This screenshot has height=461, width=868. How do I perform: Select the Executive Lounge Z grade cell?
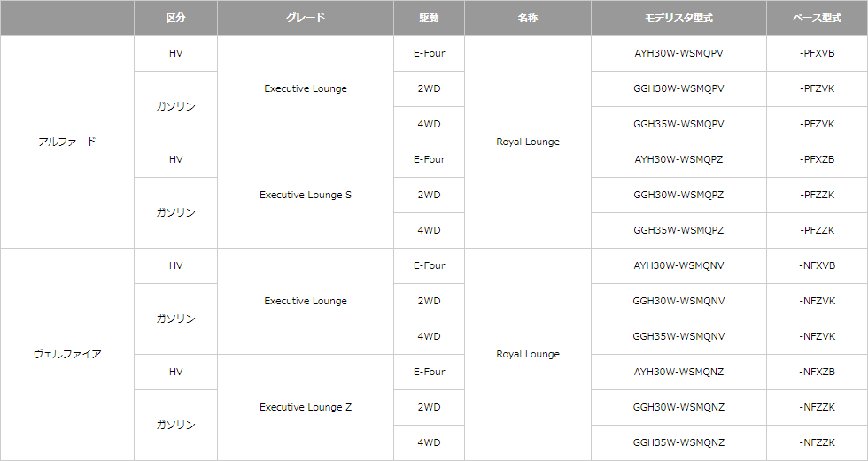[x=306, y=407]
